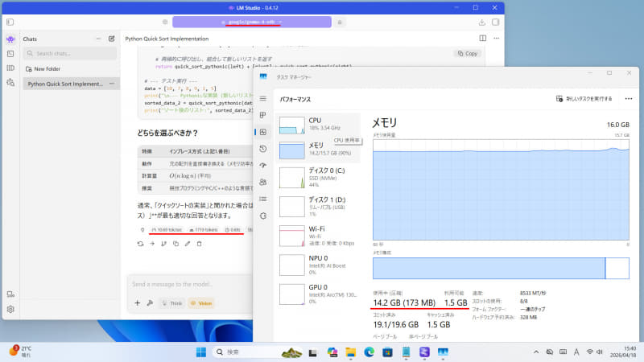Open the Models library icon in LM Studio
This screenshot has height=362, width=644.
click(x=10, y=68)
